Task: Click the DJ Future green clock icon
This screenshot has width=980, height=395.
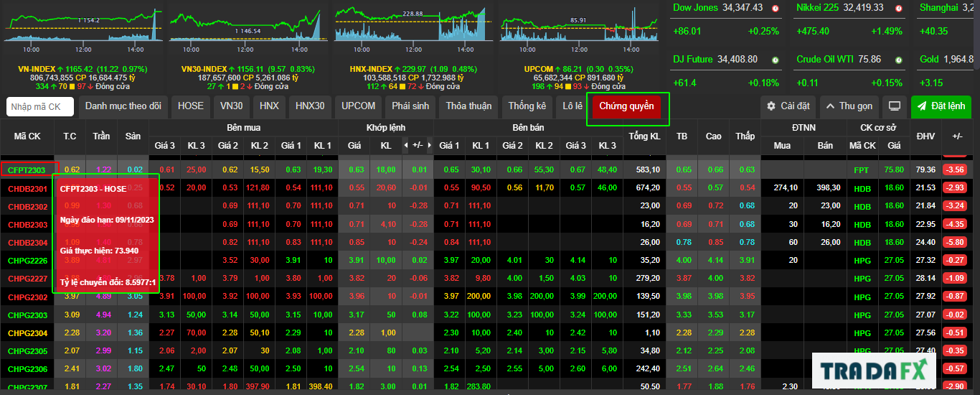Action: point(776,60)
